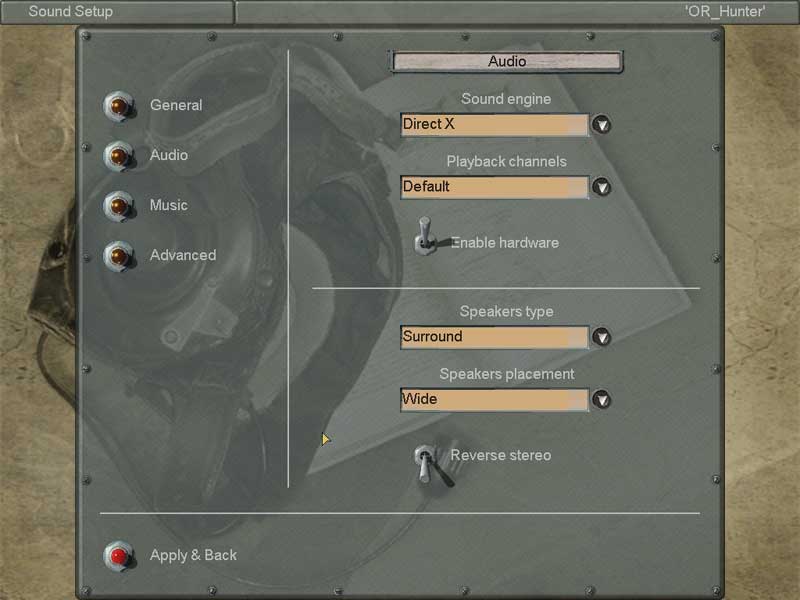Click the Reverse stereo label text
Image resolution: width=800 pixels, height=600 pixels.
click(x=501, y=455)
